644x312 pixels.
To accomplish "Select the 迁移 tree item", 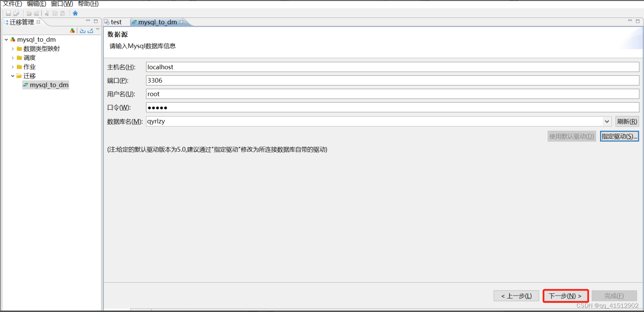I will click(30, 76).
